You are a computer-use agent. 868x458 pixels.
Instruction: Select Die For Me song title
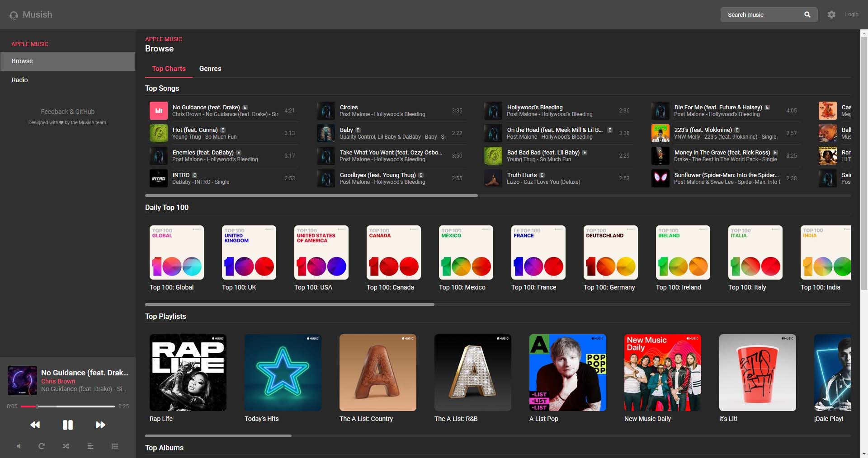pyautogui.click(x=718, y=107)
